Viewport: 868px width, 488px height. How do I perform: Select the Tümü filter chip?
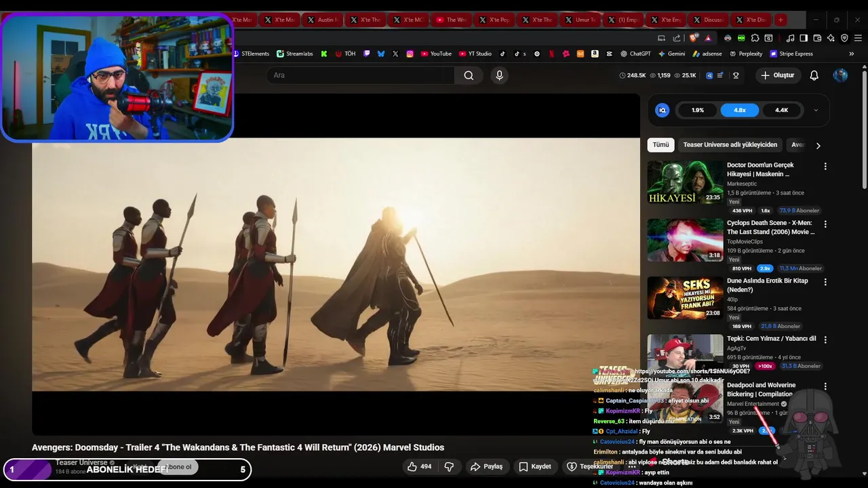point(660,144)
